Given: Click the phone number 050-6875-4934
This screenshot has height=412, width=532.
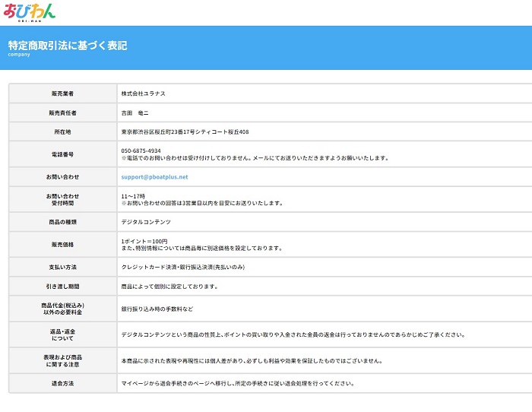Looking at the screenshot, I should pos(141,151).
